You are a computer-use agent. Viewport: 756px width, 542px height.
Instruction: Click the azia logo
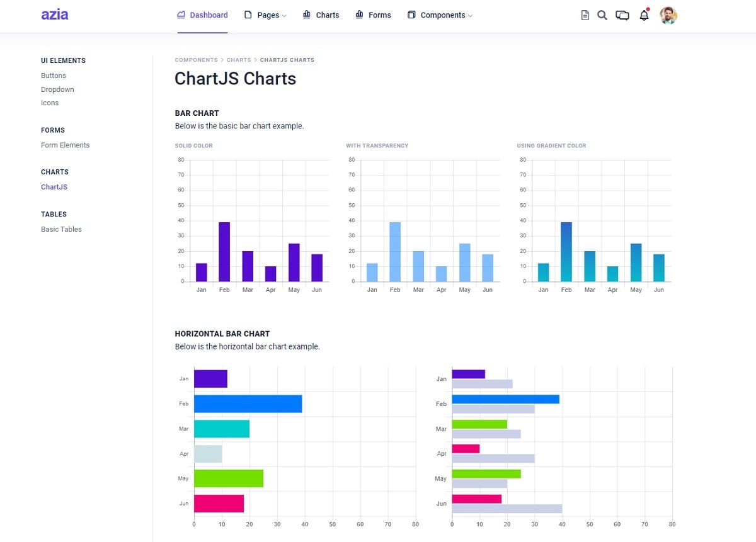(x=55, y=14)
